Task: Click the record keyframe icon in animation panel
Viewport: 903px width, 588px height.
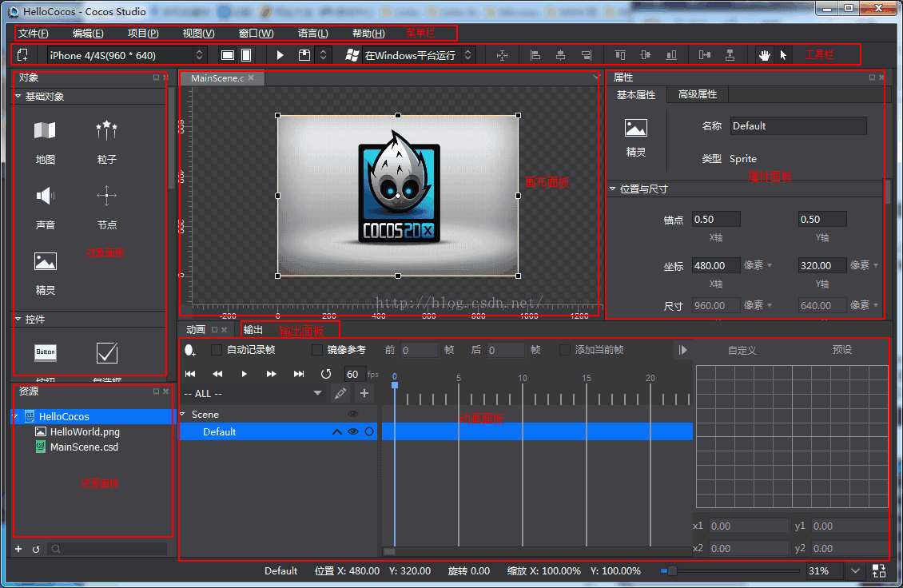Action: click(189, 350)
